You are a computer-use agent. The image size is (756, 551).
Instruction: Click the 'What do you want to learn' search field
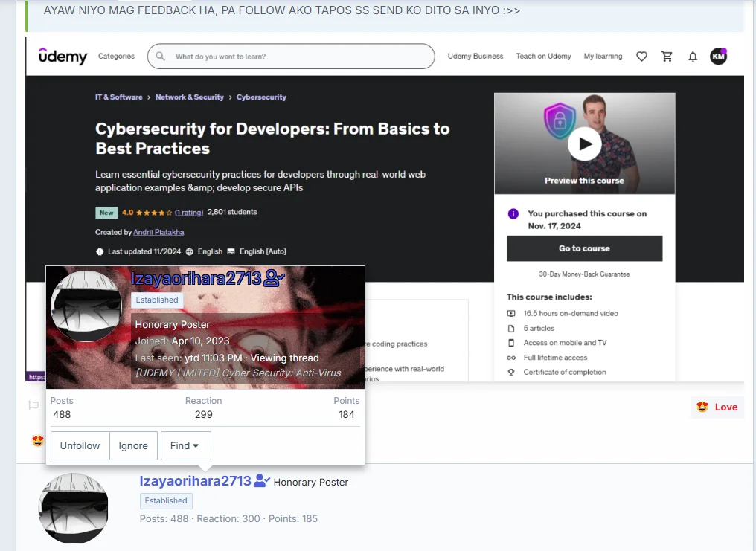coord(291,57)
